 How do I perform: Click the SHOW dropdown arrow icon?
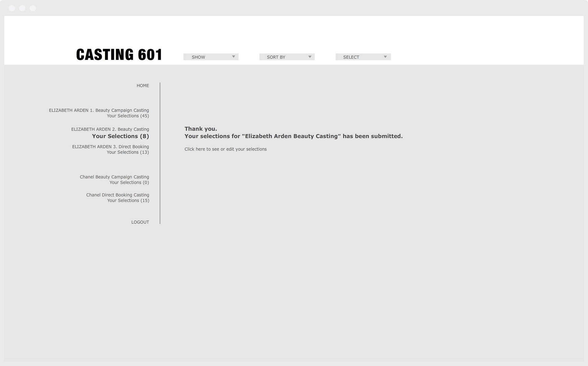click(233, 57)
